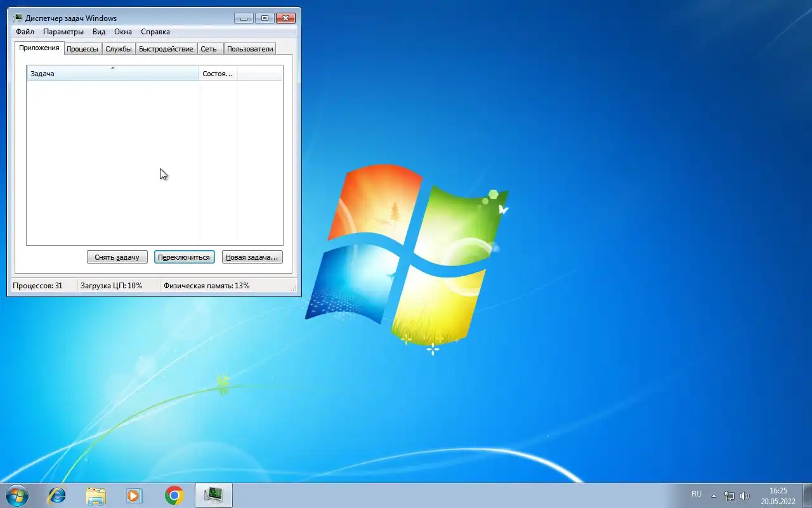Click the Переключиться button
Image resolution: width=812 pixels, height=508 pixels.
[184, 257]
